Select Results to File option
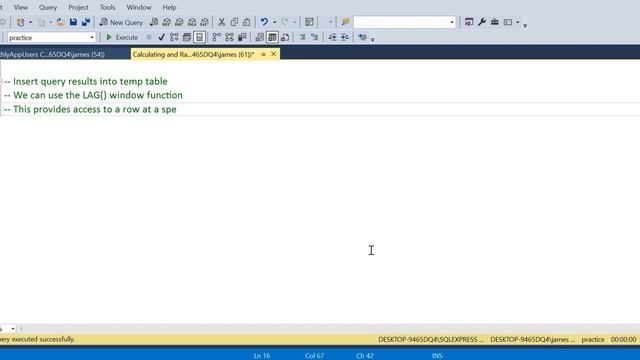This screenshot has width=640, height=360. click(285, 38)
